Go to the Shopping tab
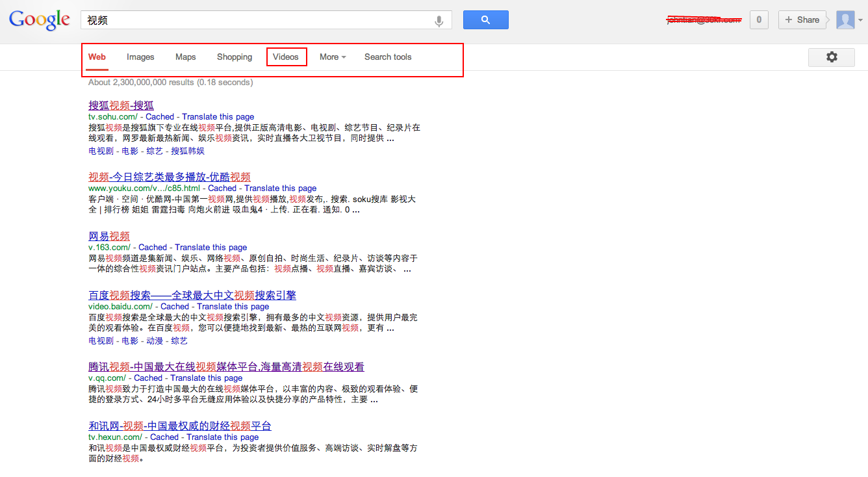Screen dimensions: 868x477 [x=235, y=57]
